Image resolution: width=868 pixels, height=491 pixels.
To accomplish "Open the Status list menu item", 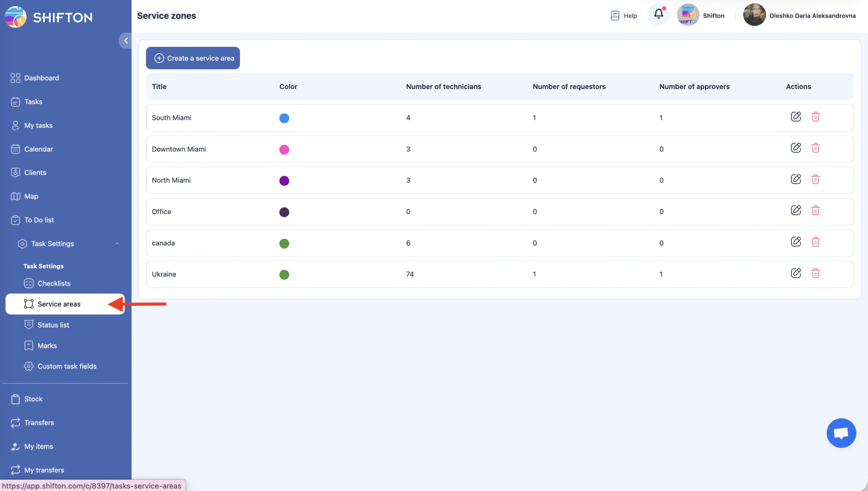I will point(53,325).
